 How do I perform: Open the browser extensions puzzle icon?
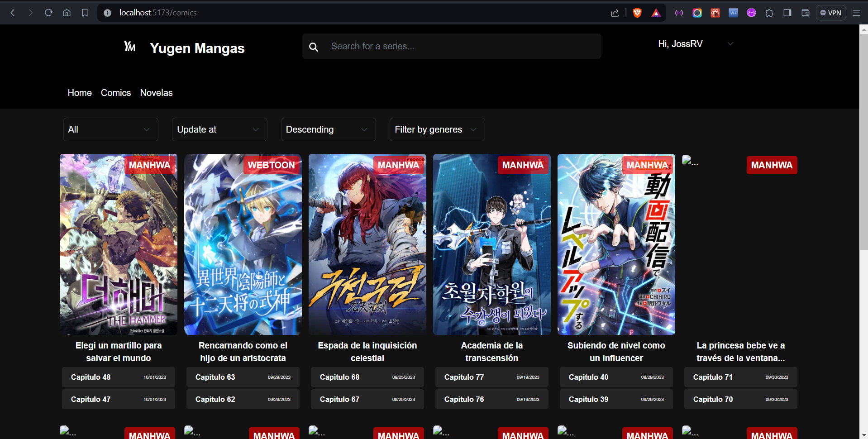[x=769, y=13]
